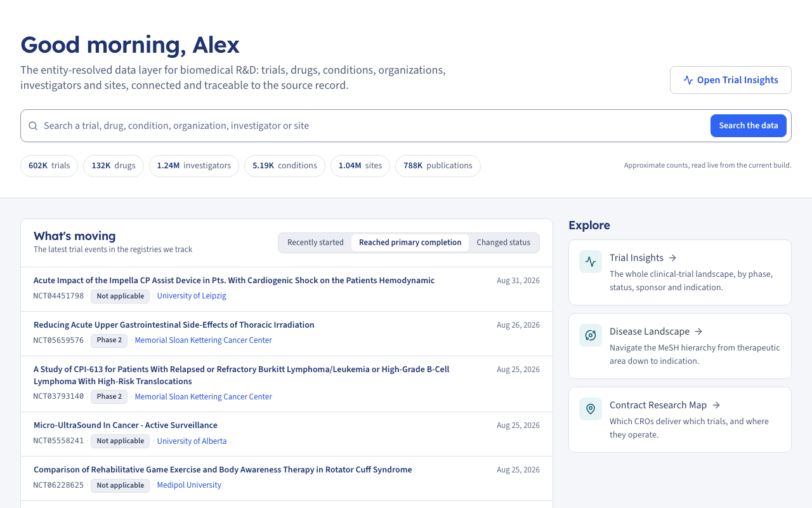Open Memorial Sloan Kettering link for NCT05659576
Screen dimensions: 812x508
(x=204, y=340)
